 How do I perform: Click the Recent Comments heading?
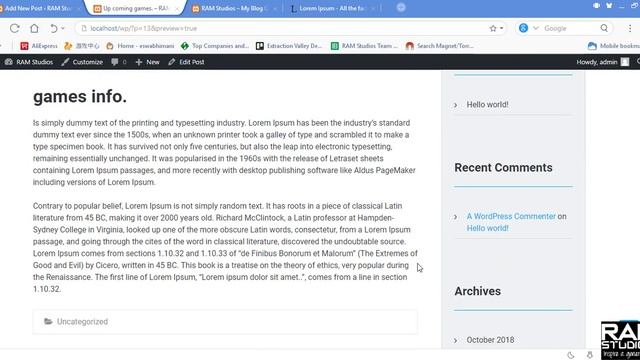[x=503, y=168]
